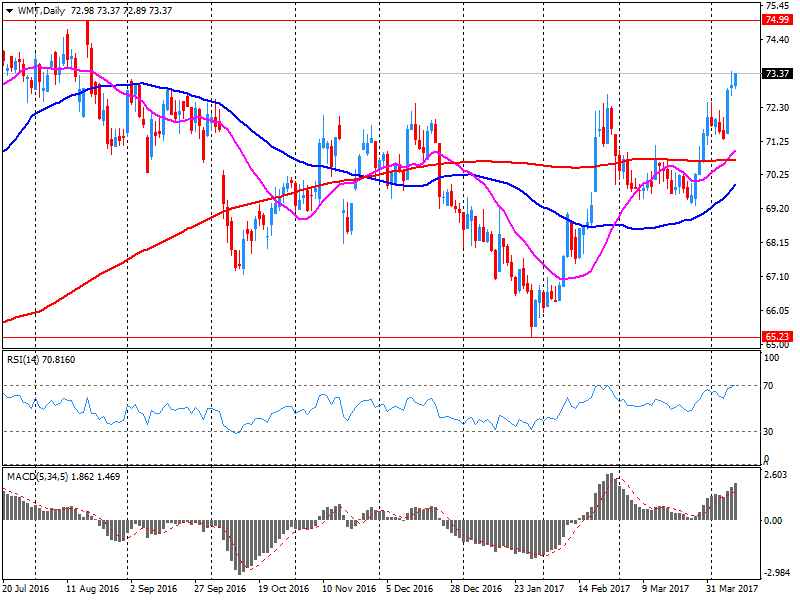Click the 14 Feb 2017 date label
The width and height of the screenshot is (800, 600).
click(604, 588)
